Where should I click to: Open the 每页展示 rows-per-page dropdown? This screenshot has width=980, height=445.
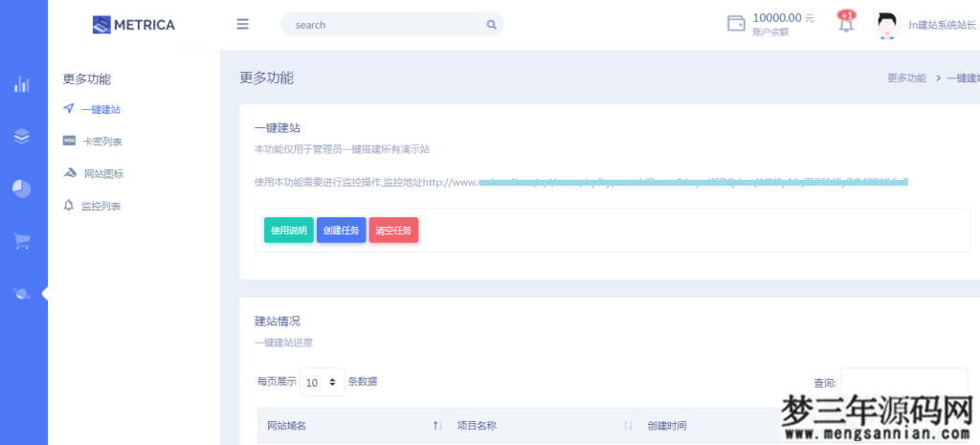pos(323,382)
